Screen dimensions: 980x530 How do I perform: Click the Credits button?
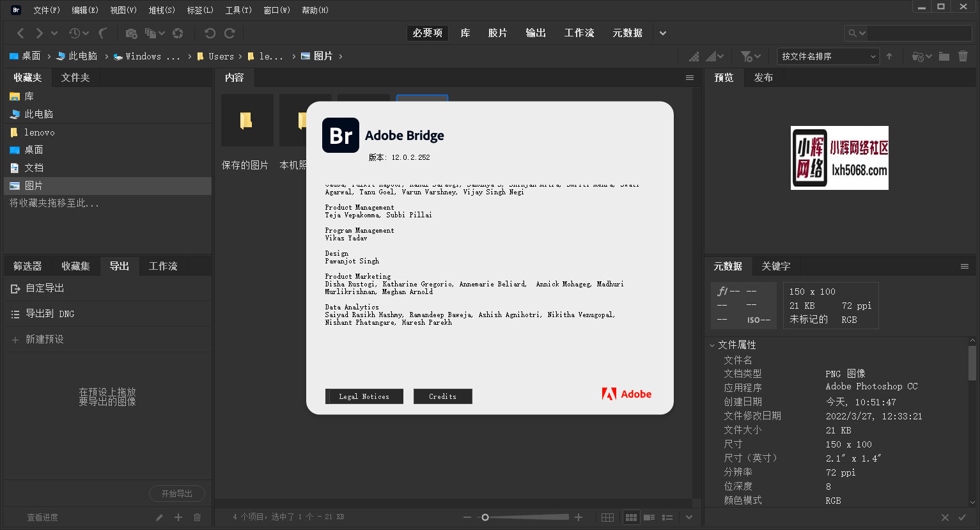coord(443,396)
